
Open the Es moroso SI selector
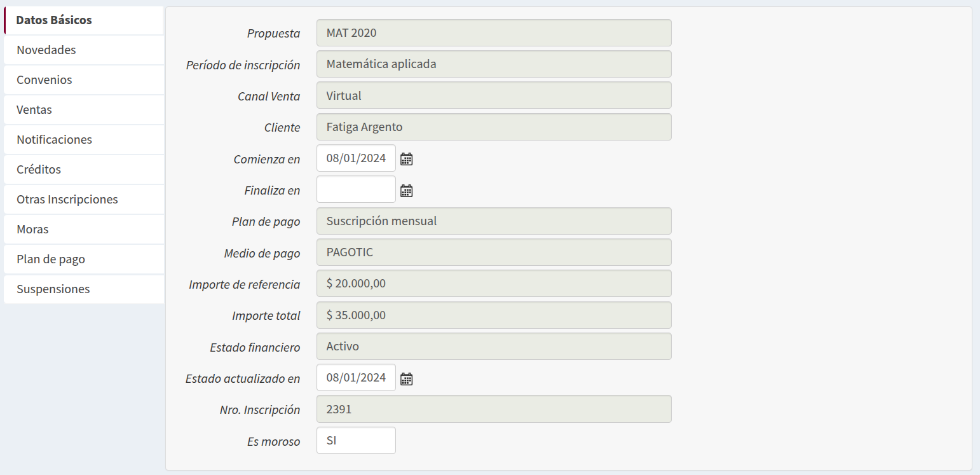tap(356, 441)
